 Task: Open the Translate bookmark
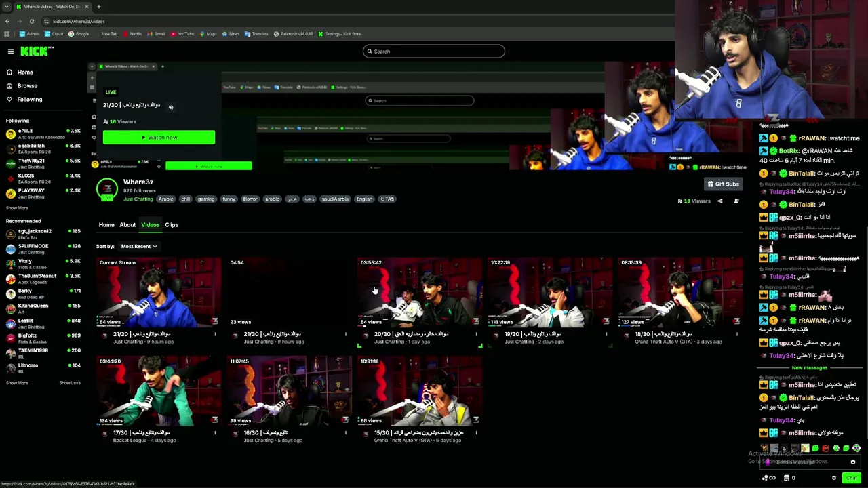257,34
